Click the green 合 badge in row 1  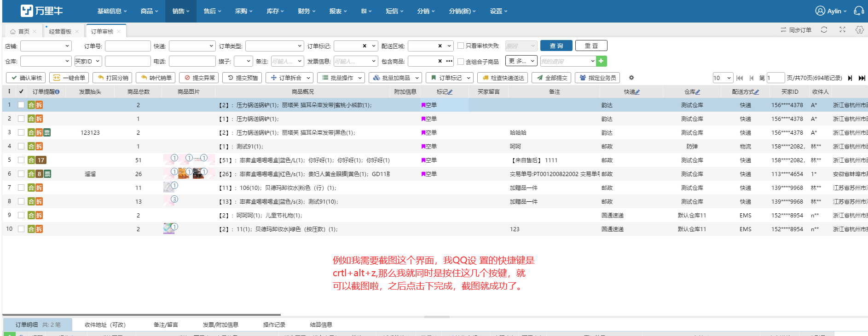(x=31, y=105)
